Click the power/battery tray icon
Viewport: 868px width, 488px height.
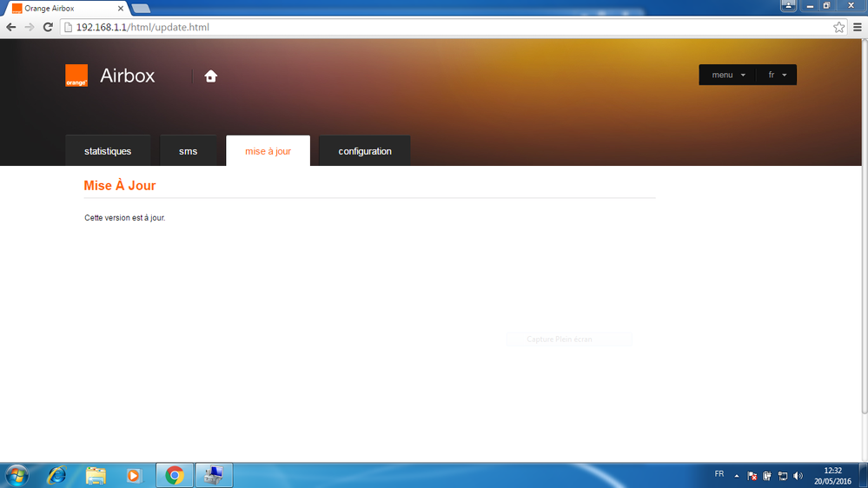(767, 476)
